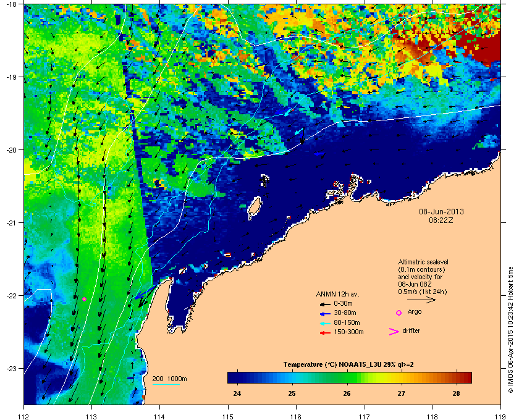Viewport: 519px width, 420px height.
Task: Click the '200 1000m' depth contour label
Action: click(x=169, y=379)
